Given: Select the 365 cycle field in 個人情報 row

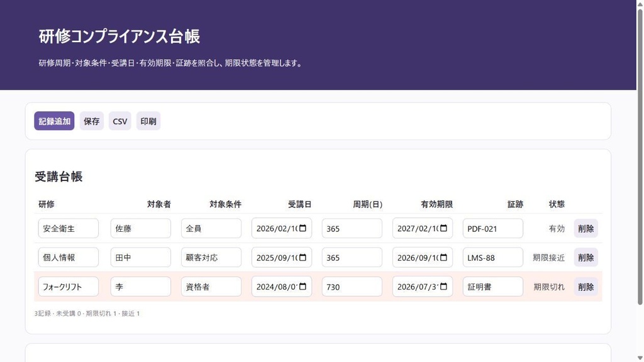Looking at the screenshot, I should (x=352, y=258).
